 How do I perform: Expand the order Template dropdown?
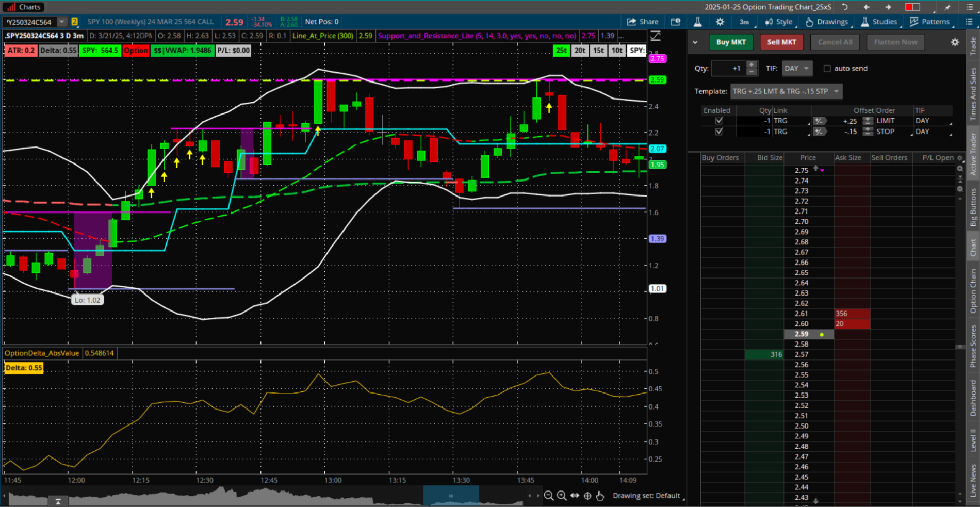click(786, 91)
